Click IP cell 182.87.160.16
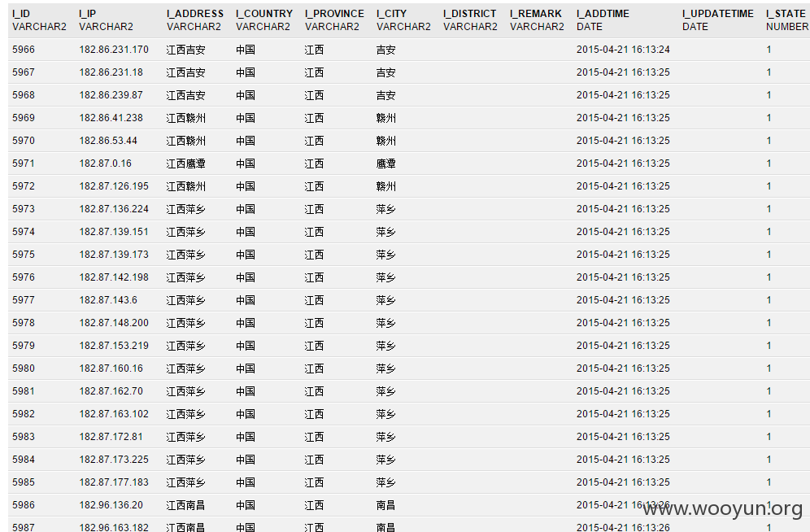810x532 pixels. [111, 368]
